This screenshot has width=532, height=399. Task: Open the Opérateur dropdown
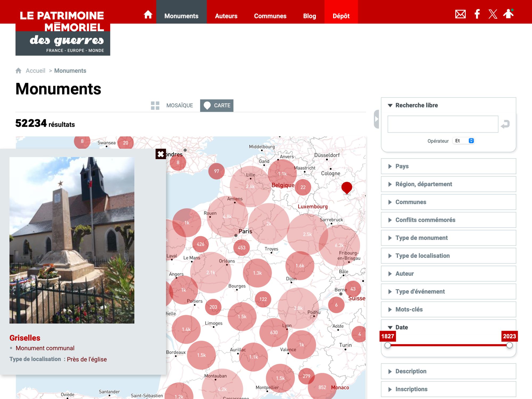click(464, 141)
